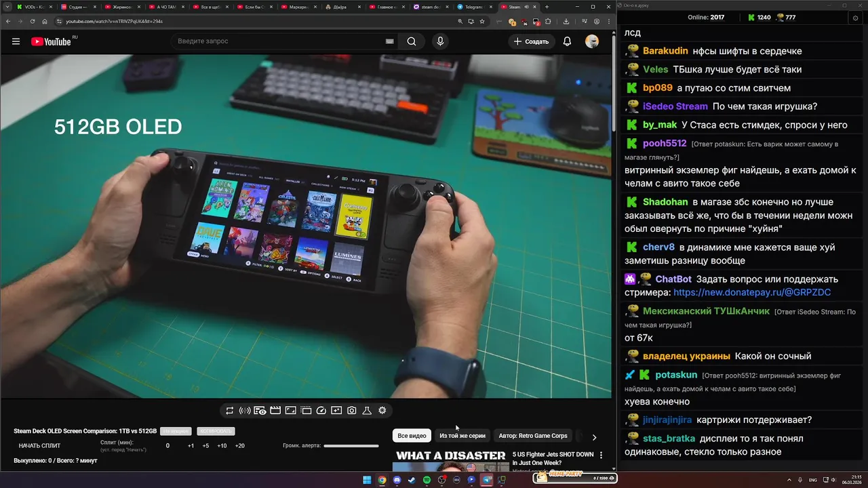Click the split minutes value 0
The height and width of the screenshot is (488, 868).
(167, 446)
